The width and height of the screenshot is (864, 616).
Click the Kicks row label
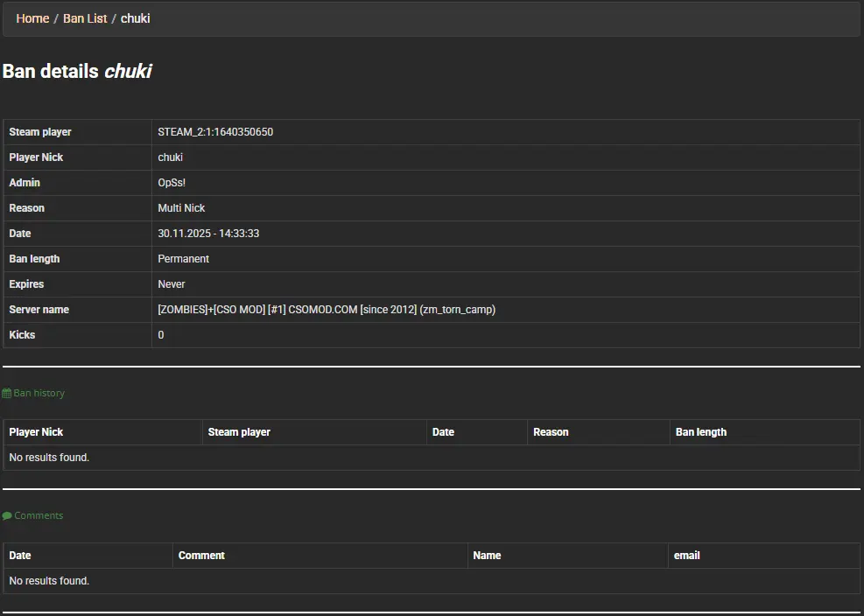pos(22,334)
